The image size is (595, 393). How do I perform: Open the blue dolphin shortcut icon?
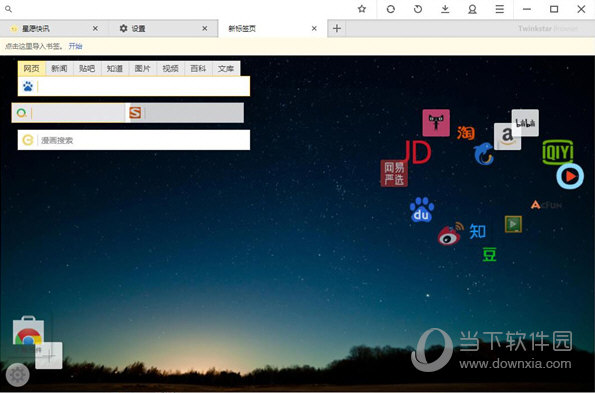click(483, 154)
